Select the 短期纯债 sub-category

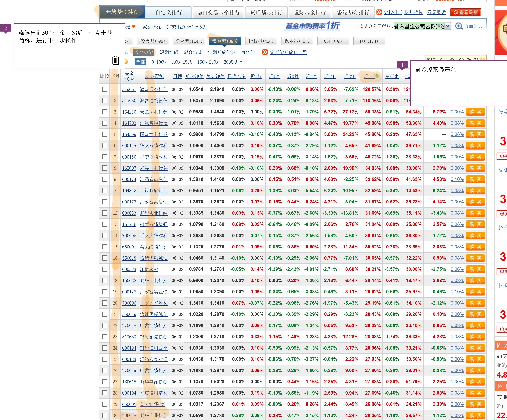pos(169,52)
